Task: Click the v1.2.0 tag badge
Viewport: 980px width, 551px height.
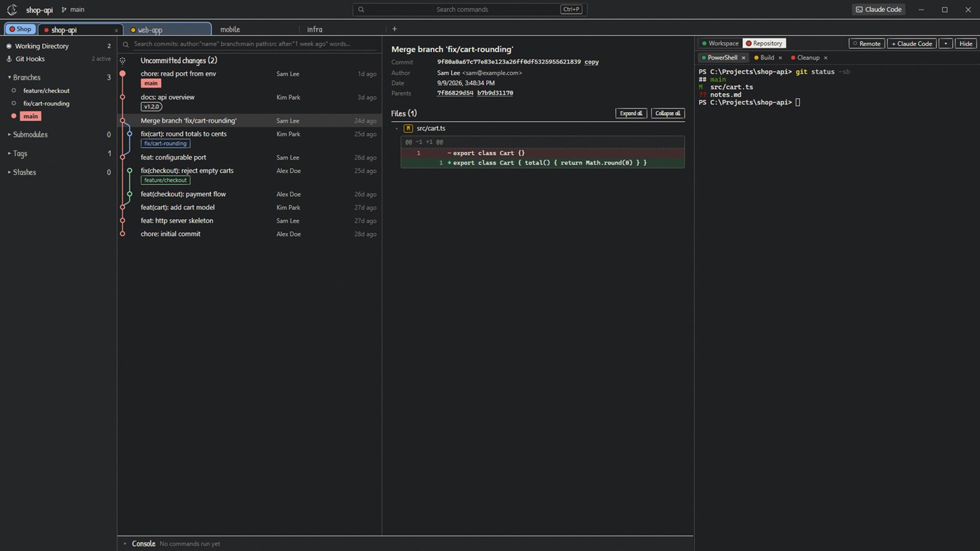Action: click(151, 107)
